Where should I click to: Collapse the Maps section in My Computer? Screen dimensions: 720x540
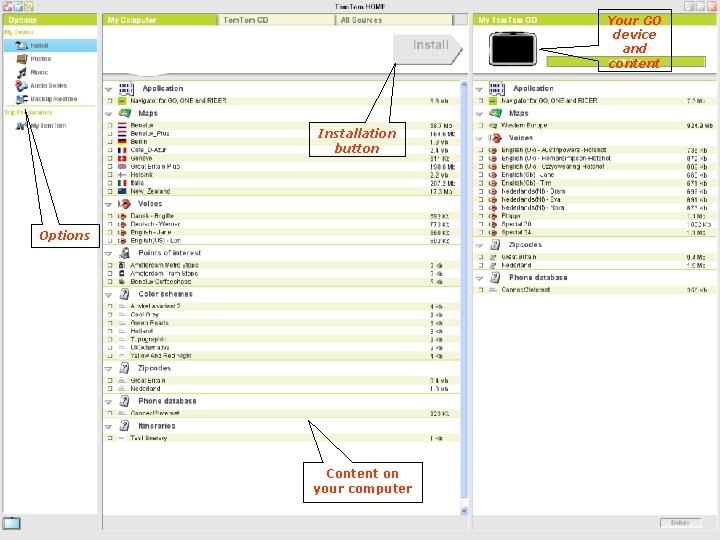coord(108,114)
